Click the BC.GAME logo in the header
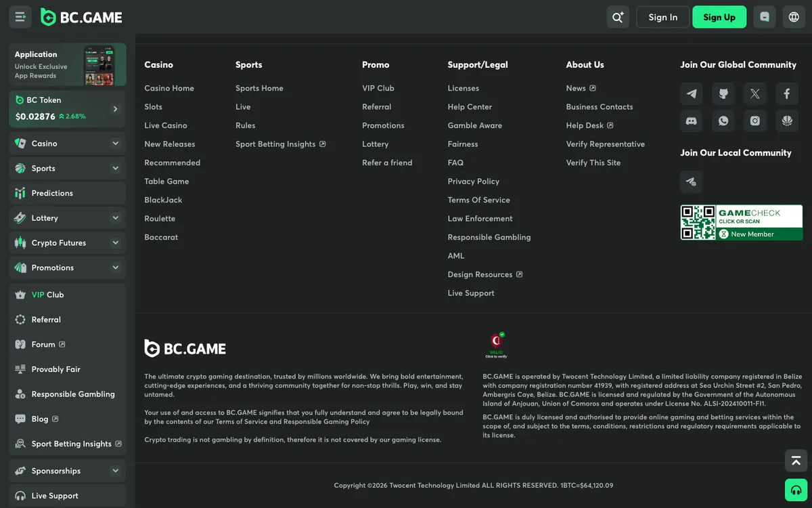The image size is (812, 508). click(x=81, y=17)
